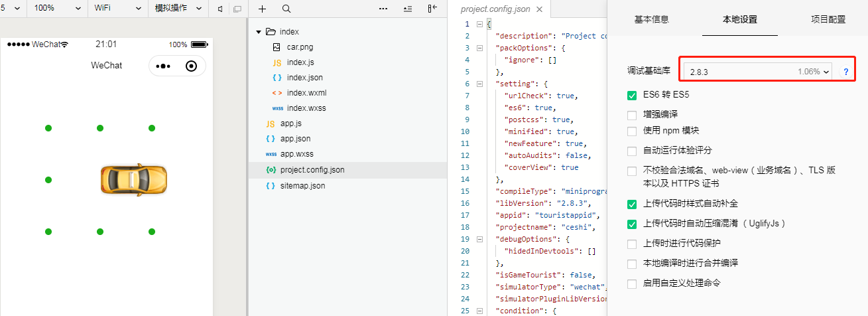This screenshot has height=316, width=868.
Task: Open file search with magnifier icon
Action: coord(286,9)
